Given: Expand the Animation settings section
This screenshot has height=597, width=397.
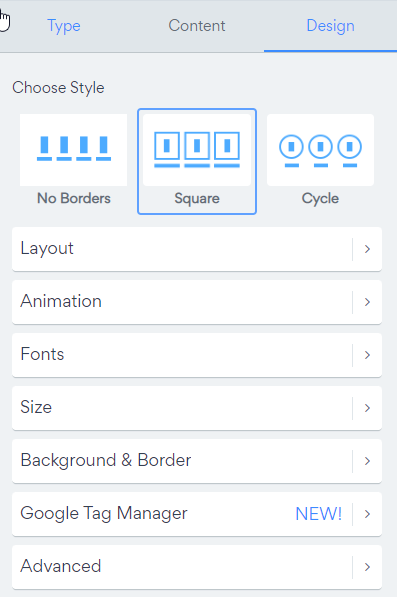Looking at the screenshot, I should [x=197, y=302].
